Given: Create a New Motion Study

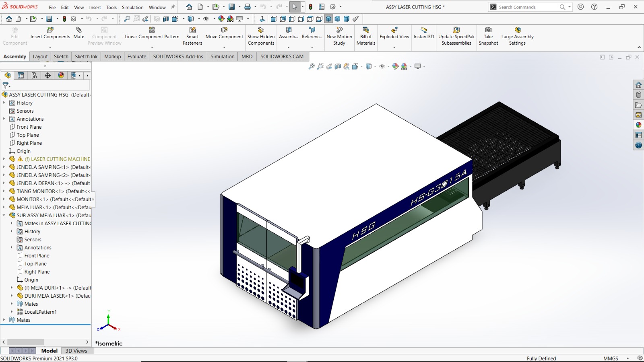Looking at the screenshot, I should (x=339, y=36).
